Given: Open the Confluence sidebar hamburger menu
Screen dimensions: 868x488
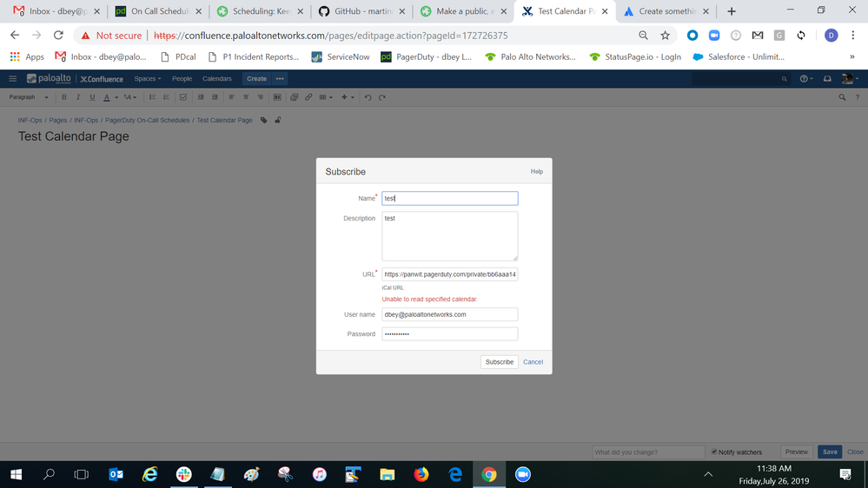Looking at the screenshot, I should tap(12, 78).
